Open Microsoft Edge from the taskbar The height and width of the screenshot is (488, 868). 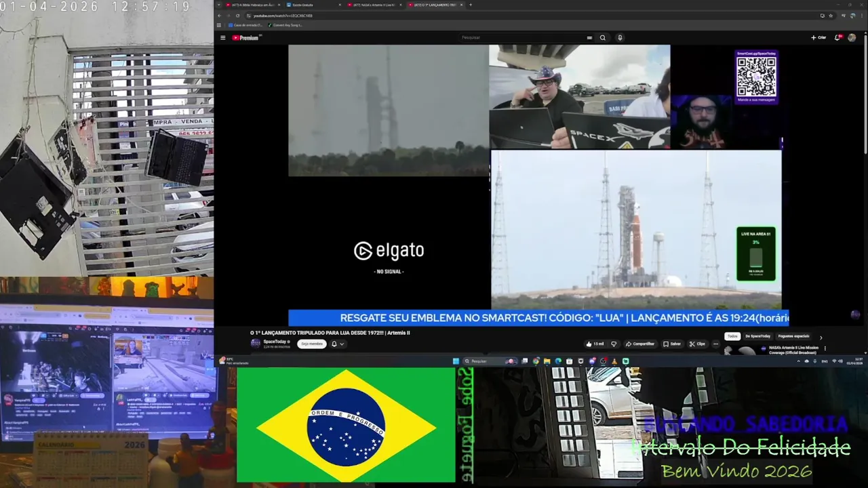click(558, 361)
